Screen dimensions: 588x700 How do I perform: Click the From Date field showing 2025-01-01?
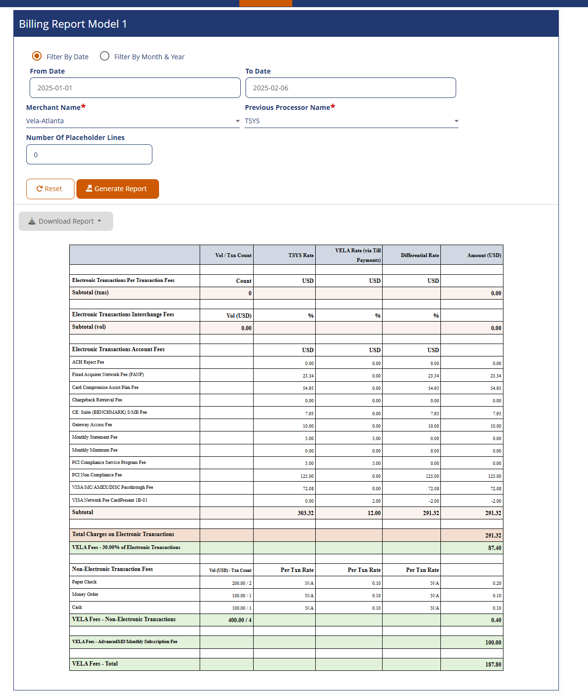coord(135,87)
